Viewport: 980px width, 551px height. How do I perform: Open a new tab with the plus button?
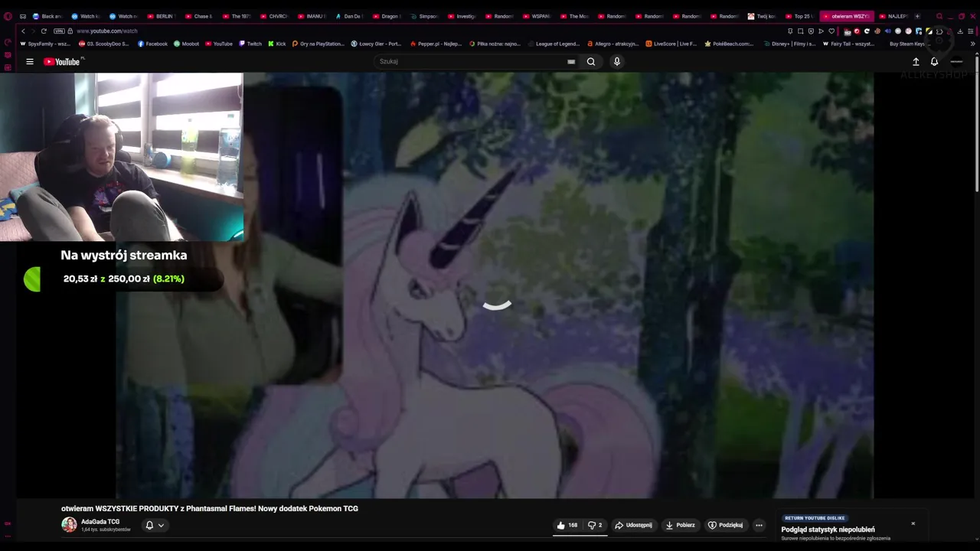917,16
